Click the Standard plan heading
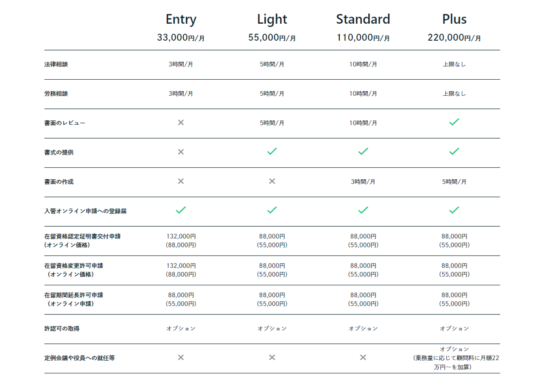 [363, 19]
